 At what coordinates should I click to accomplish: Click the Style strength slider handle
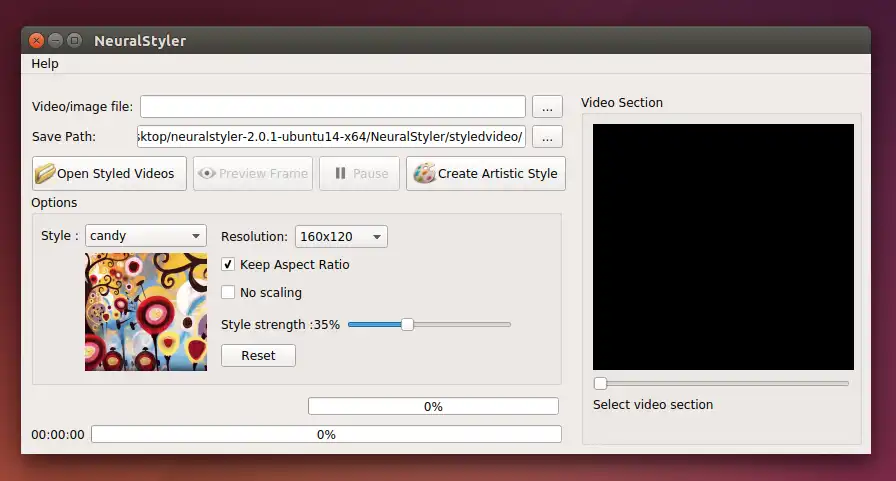[x=407, y=324]
